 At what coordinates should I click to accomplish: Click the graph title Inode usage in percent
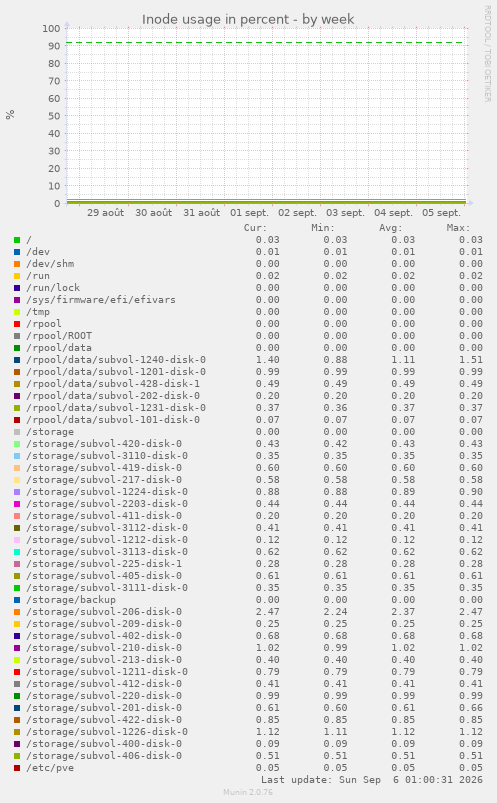248,19
